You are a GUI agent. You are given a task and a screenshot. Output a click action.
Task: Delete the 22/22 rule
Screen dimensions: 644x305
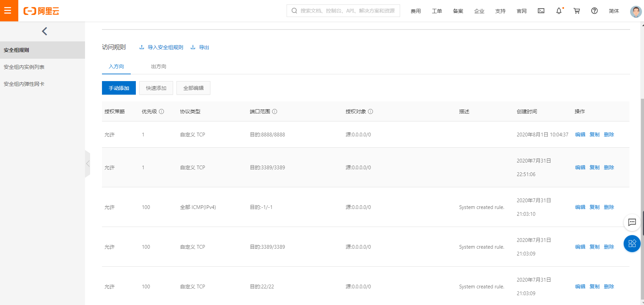click(x=609, y=287)
